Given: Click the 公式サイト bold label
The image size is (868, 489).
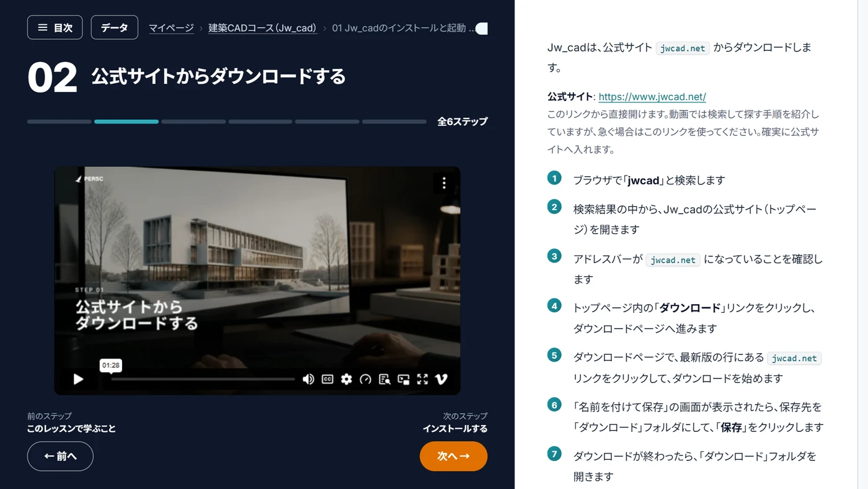Looking at the screenshot, I should coord(570,97).
